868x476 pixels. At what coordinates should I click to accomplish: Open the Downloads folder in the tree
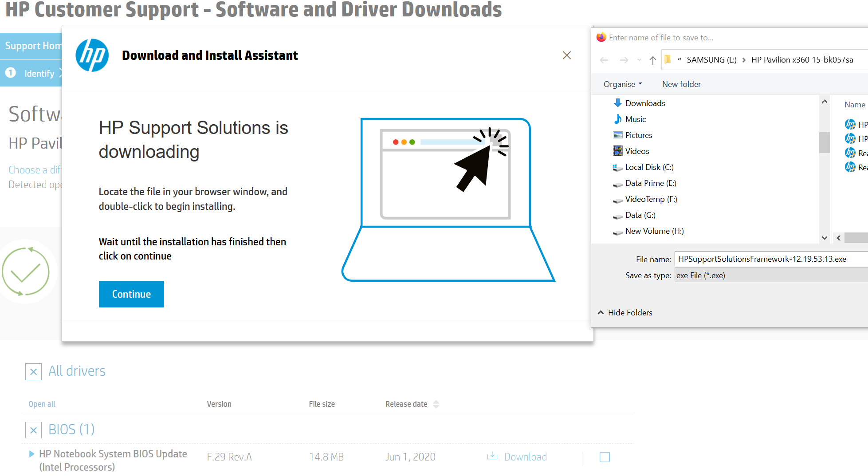pyautogui.click(x=645, y=103)
